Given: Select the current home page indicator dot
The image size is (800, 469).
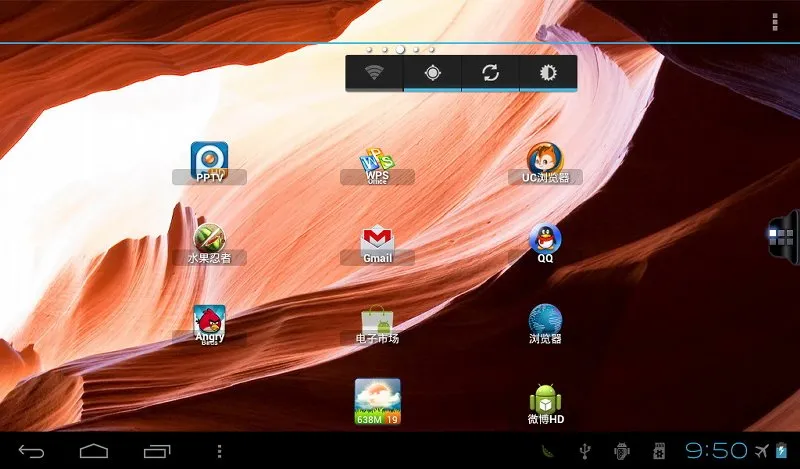Looking at the screenshot, I should tap(400, 50).
